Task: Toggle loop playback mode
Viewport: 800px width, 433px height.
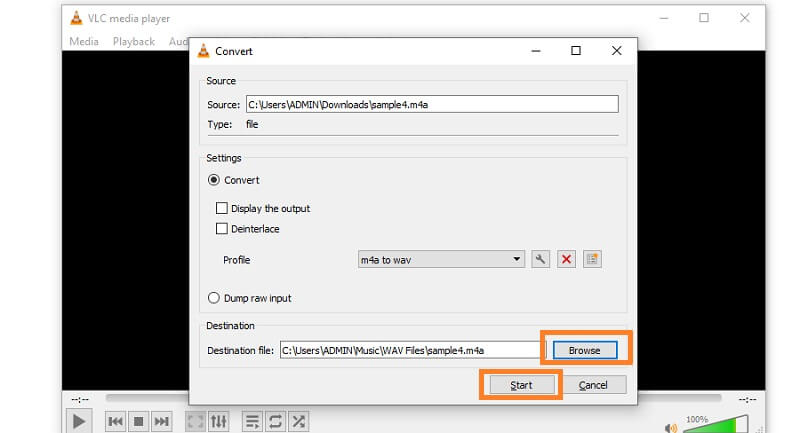Action: click(x=276, y=421)
